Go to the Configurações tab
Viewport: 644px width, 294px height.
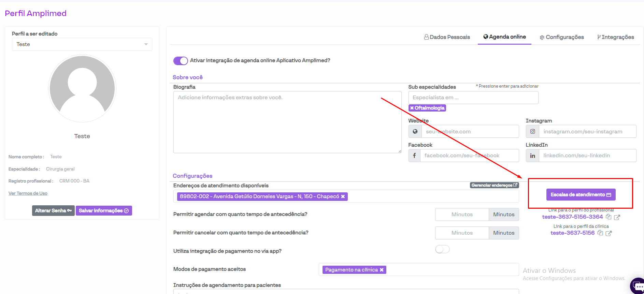(x=561, y=37)
